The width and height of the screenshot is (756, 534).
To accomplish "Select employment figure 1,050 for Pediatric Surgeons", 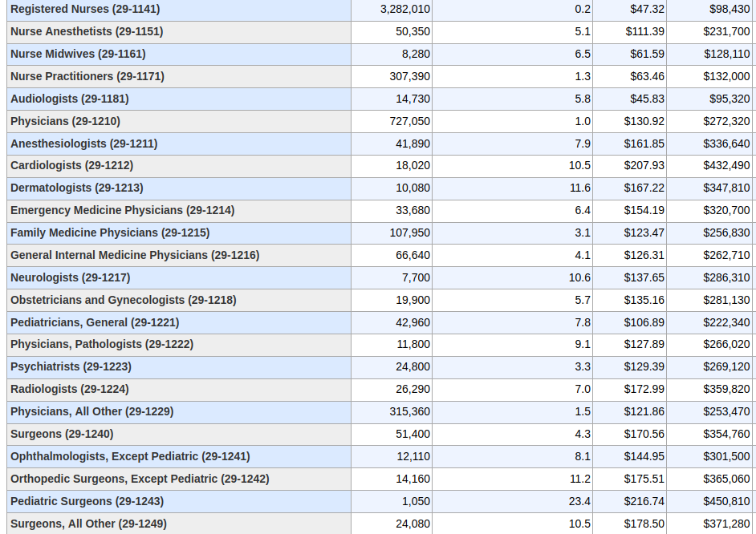I will click(416, 502).
